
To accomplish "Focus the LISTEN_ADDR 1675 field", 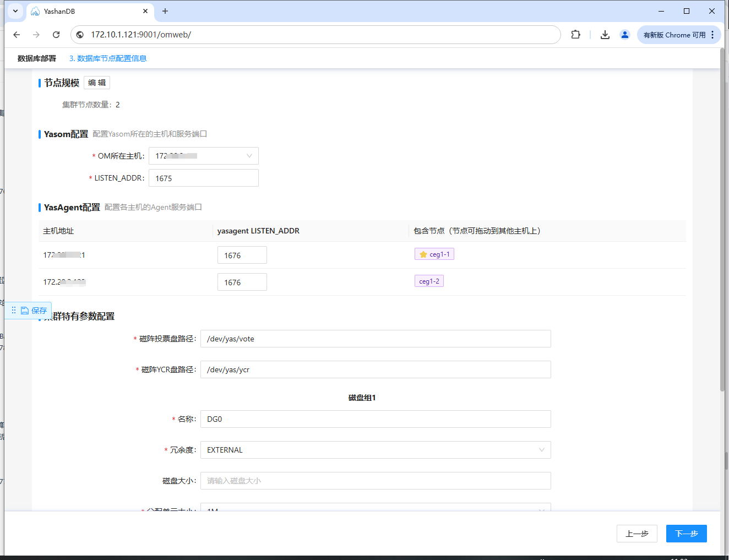I will tap(204, 178).
